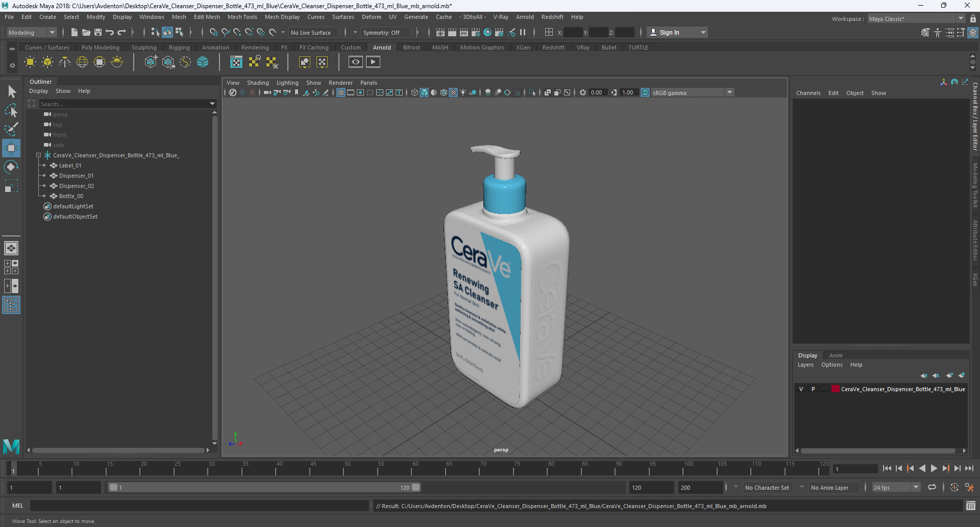Open No Anim Layer dropdown
980x527 pixels.
833,487
